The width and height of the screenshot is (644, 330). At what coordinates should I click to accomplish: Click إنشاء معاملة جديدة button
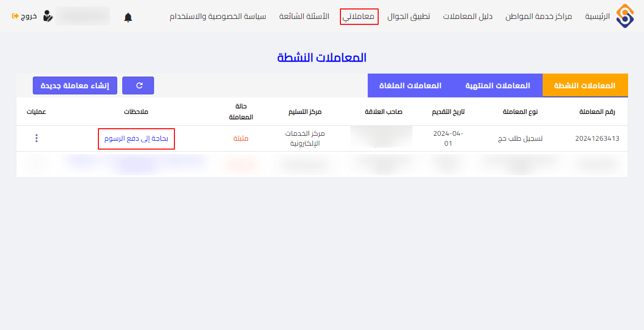click(x=75, y=85)
